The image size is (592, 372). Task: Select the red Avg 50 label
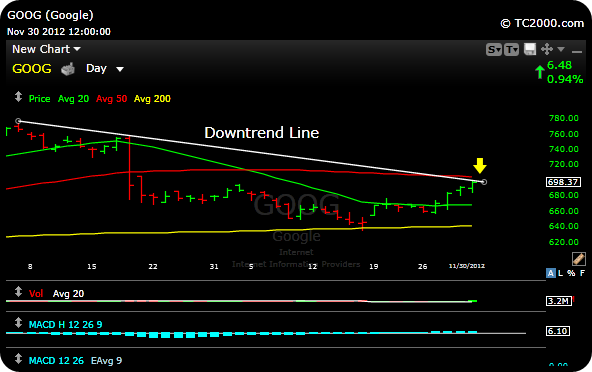click(x=111, y=99)
